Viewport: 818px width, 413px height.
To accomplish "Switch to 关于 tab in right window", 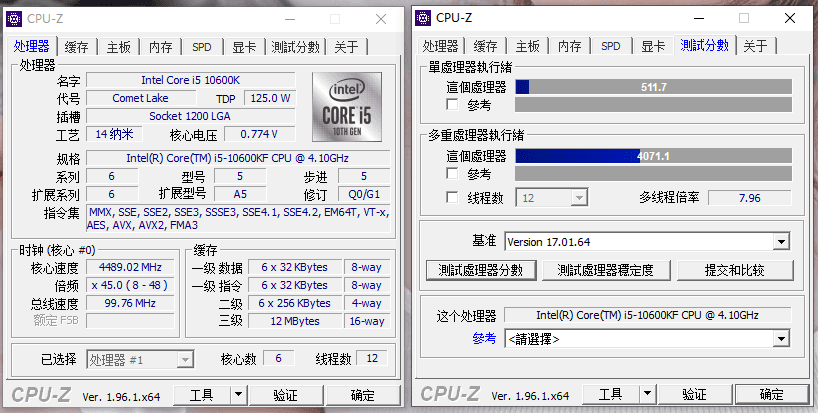I will pos(755,46).
